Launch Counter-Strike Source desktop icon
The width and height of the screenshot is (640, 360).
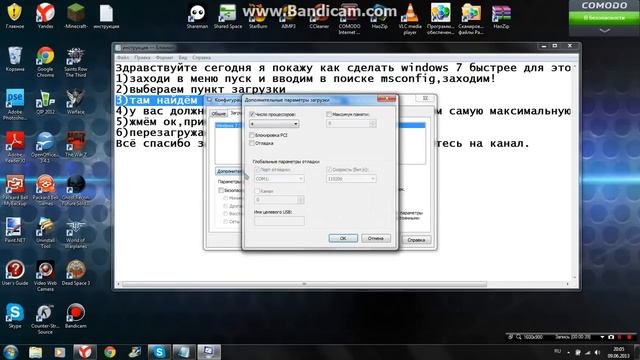click(x=45, y=318)
